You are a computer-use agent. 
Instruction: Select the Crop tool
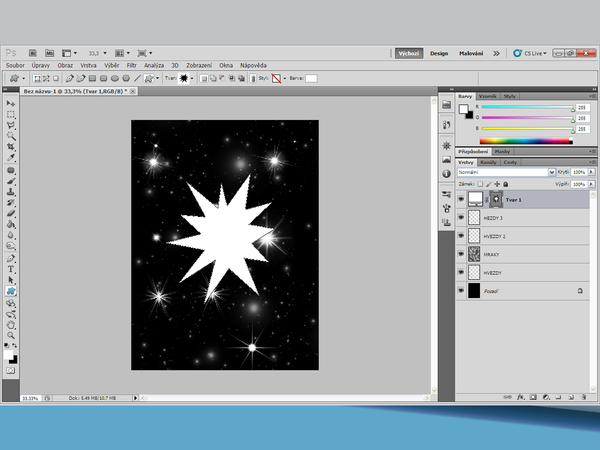(11, 147)
